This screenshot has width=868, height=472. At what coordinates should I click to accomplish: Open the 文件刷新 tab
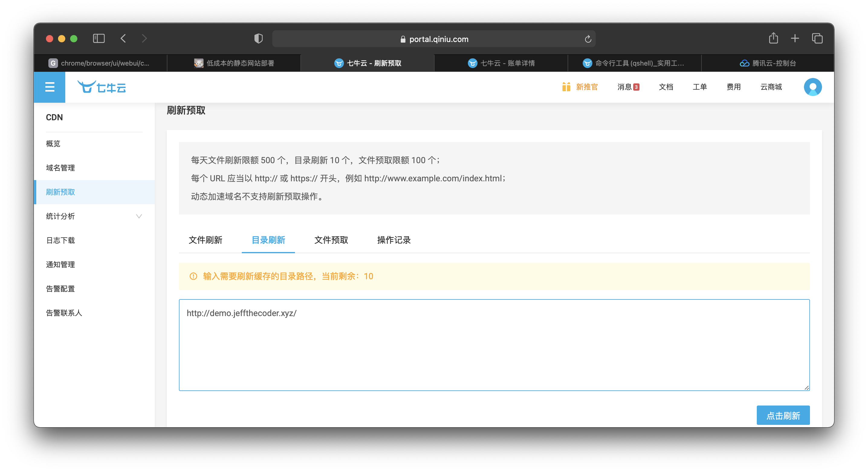pyautogui.click(x=205, y=240)
